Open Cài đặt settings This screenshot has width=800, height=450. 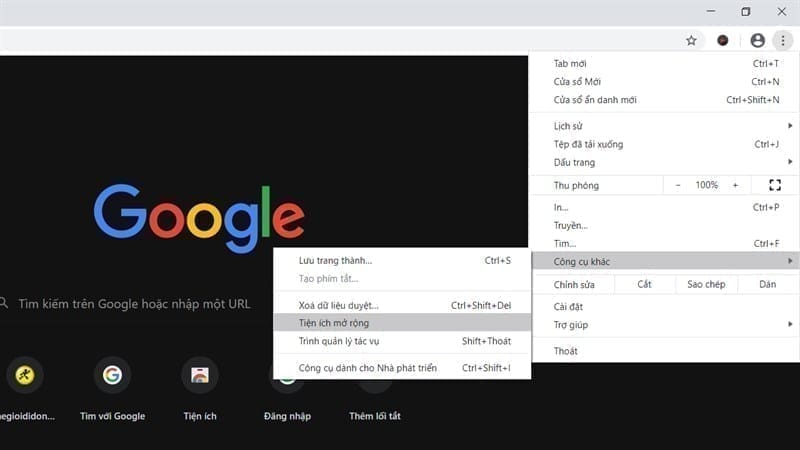click(x=665, y=307)
